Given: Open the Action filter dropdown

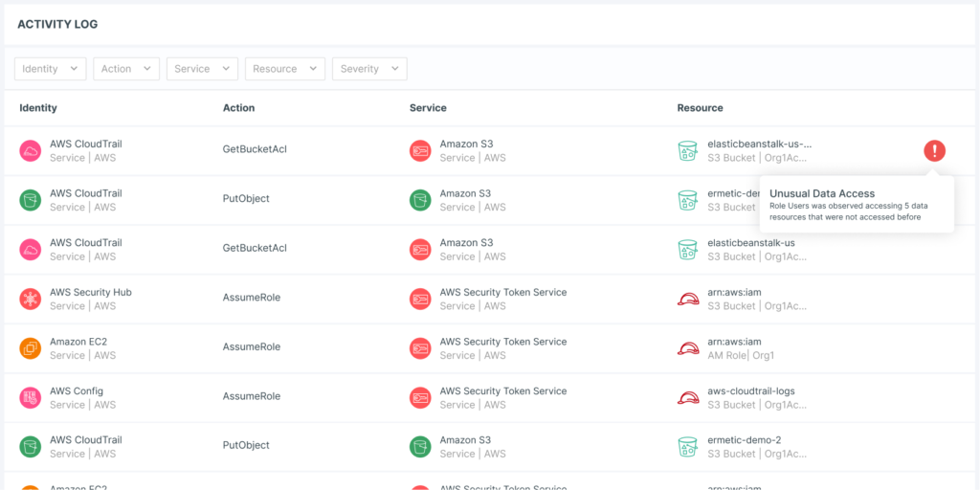Looking at the screenshot, I should [126, 69].
